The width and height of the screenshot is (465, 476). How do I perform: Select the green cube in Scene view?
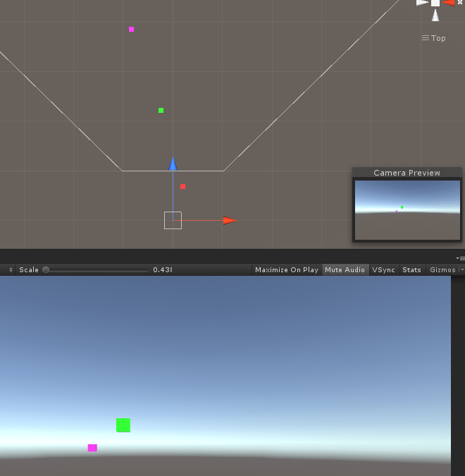tap(161, 110)
